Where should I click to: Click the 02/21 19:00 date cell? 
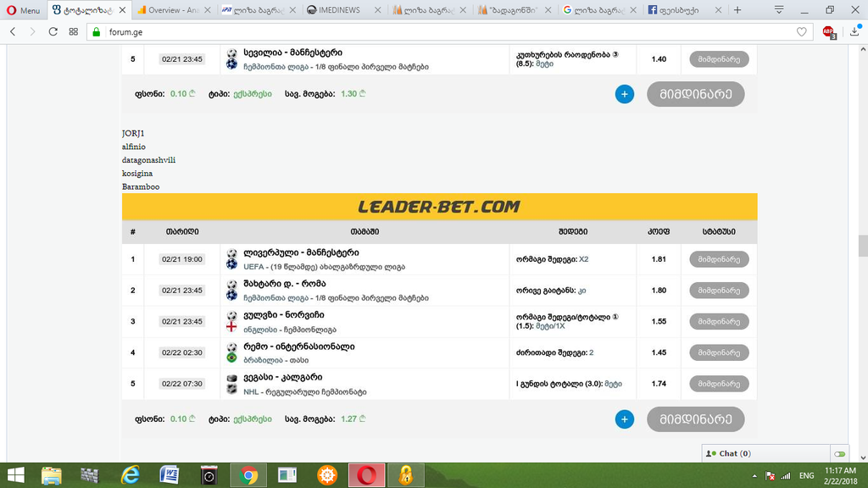coord(182,259)
